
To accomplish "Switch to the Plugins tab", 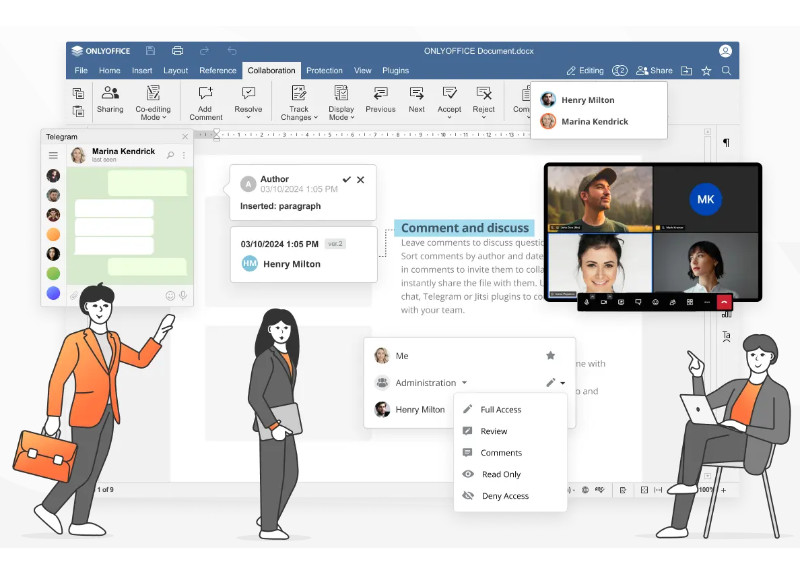I will pyautogui.click(x=395, y=70).
